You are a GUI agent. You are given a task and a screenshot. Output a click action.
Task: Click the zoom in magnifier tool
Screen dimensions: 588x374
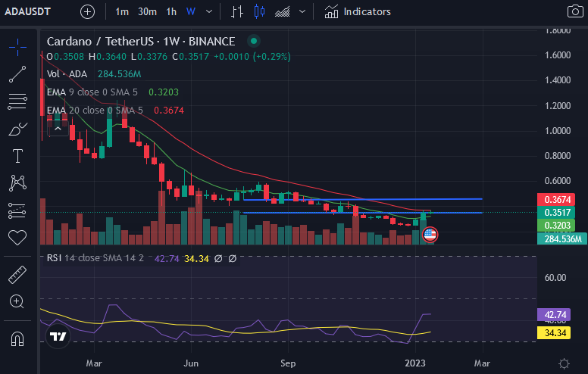click(x=17, y=301)
